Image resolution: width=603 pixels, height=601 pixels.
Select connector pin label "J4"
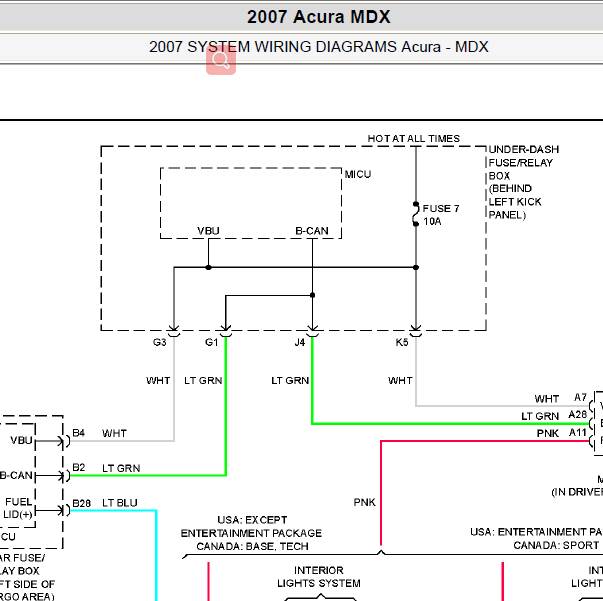point(300,342)
